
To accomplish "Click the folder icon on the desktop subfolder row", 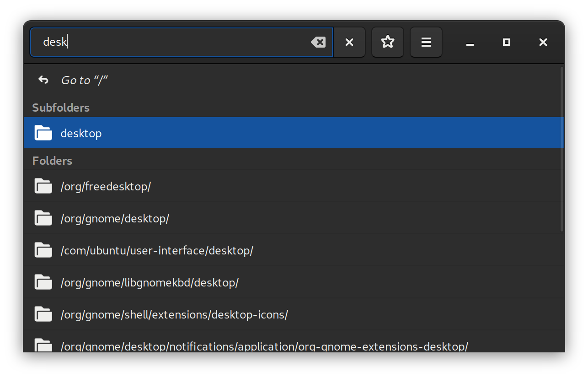I will 43,133.
